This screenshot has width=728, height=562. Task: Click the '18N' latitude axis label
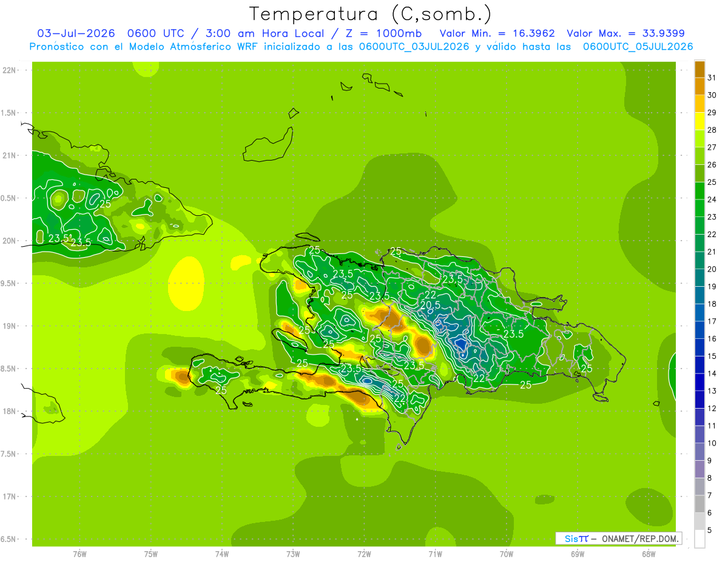10,411
